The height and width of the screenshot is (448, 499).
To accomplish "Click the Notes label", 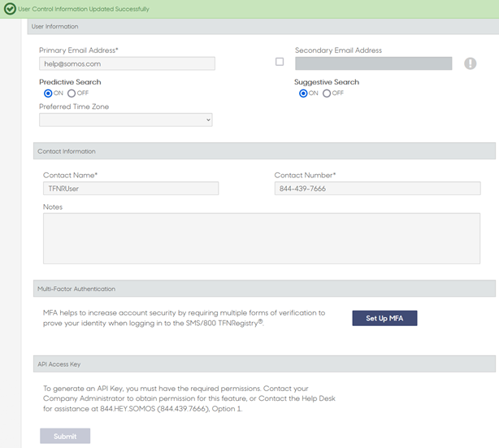I will tap(53, 207).
